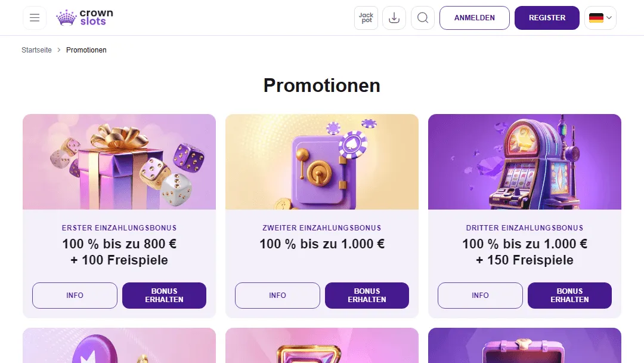This screenshot has height=363, width=644.
Task: Open the language chooser chevron
Action: (x=608, y=18)
